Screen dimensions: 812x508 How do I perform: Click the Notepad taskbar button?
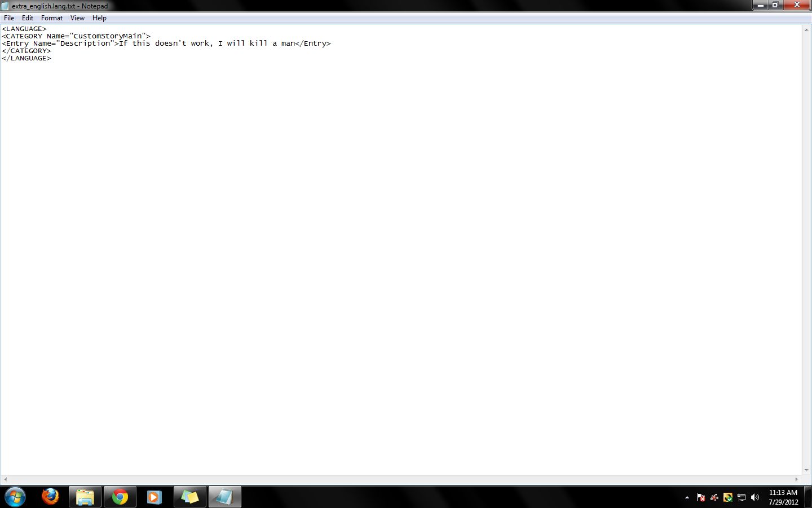[x=225, y=497]
